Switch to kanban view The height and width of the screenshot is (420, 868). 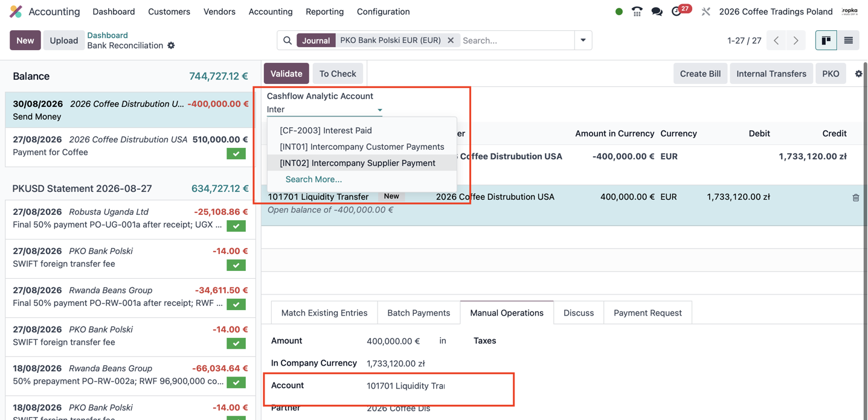[x=826, y=40]
